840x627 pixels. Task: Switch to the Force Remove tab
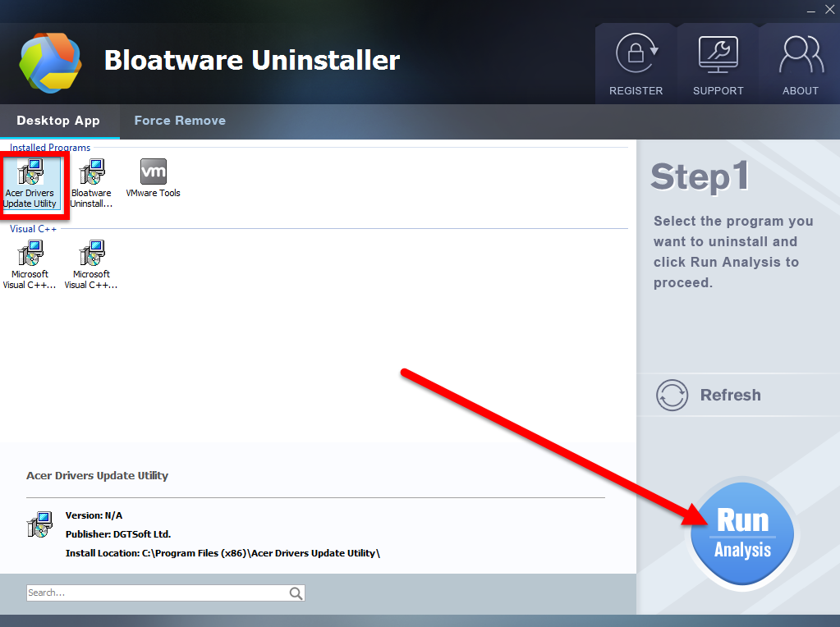(x=180, y=121)
